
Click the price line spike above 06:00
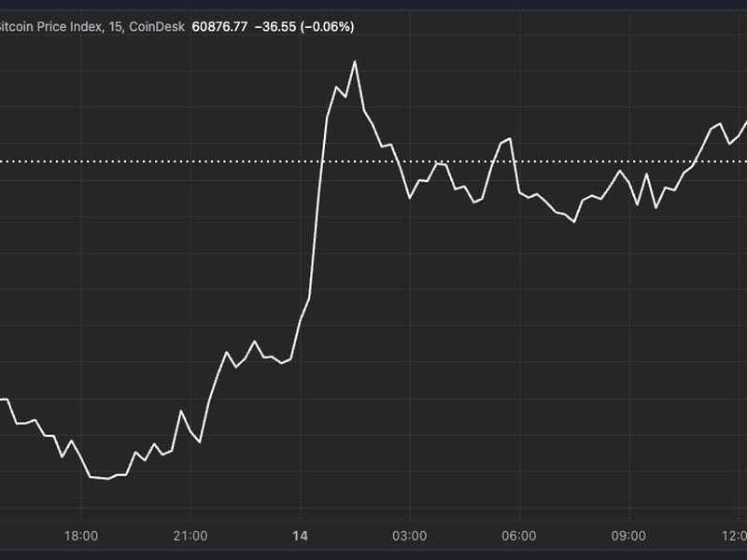coord(511,139)
